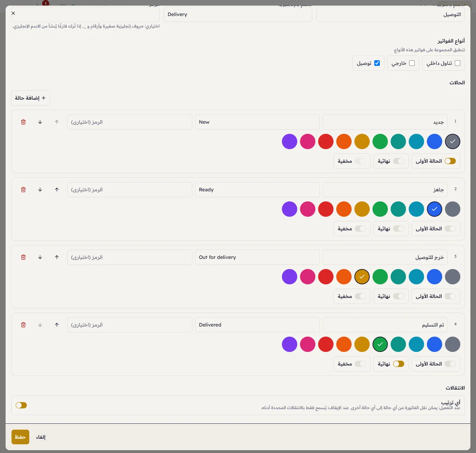Move the 'Ready' status up
This screenshot has height=453, width=476.
(57, 190)
